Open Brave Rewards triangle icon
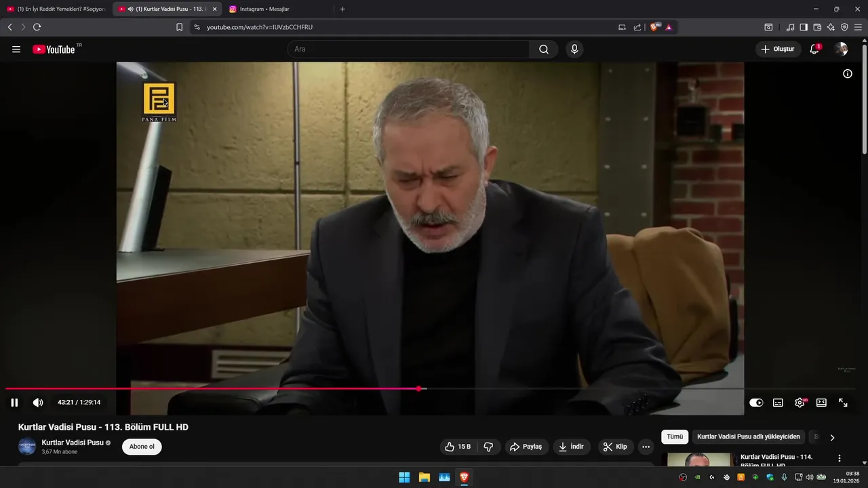Image resolution: width=868 pixels, height=488 pixels. [x=669, y=27]
